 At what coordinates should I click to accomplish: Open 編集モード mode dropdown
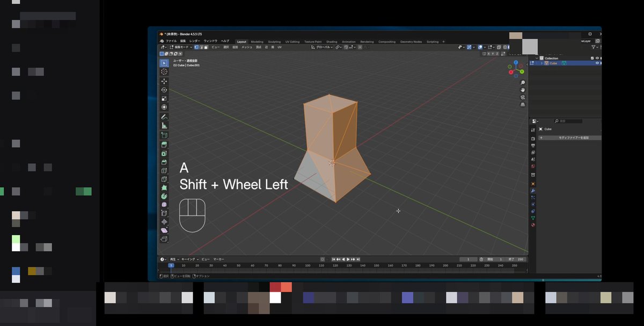pyautogui.click(x=181, y=47)
